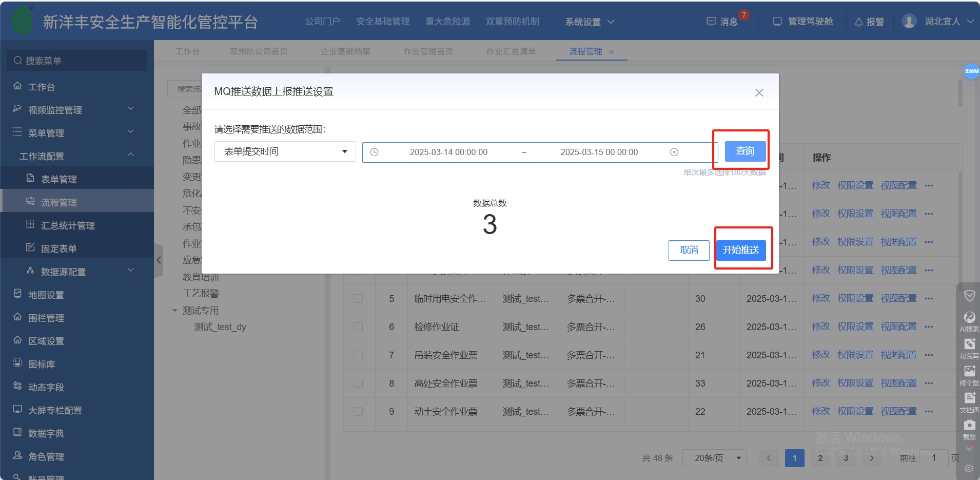Edit the end date 2025-03-15 00:00:00

click(x=599, y=152)
